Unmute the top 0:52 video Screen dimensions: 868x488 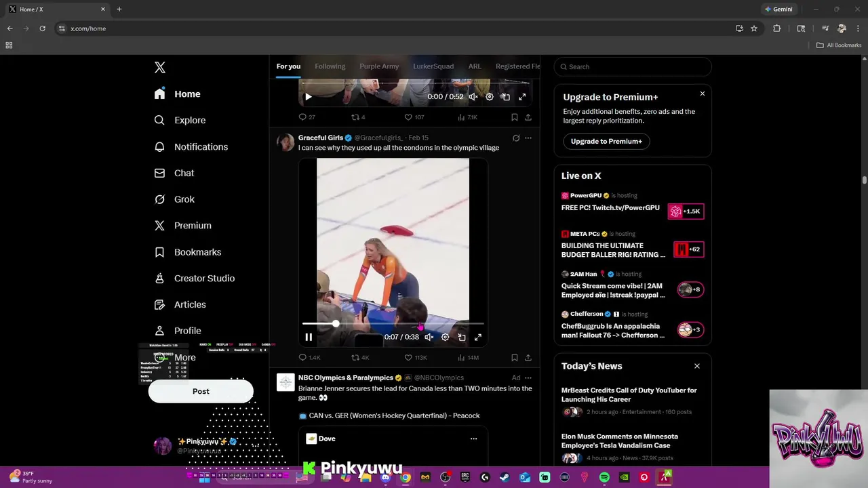click(473, 97)
